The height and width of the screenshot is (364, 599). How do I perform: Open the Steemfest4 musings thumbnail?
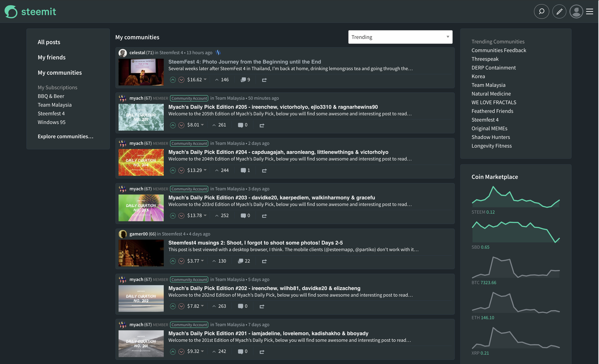[141, 253]
